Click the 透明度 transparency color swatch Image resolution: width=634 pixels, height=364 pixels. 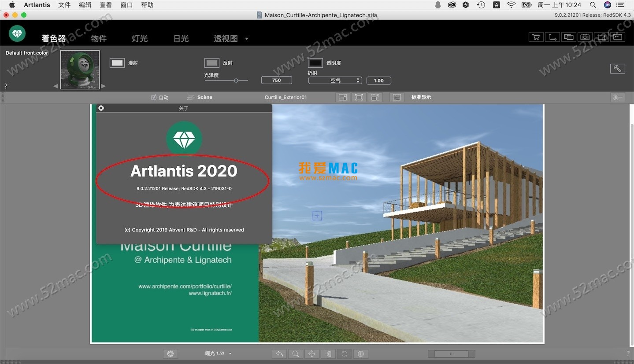point(315,63)
